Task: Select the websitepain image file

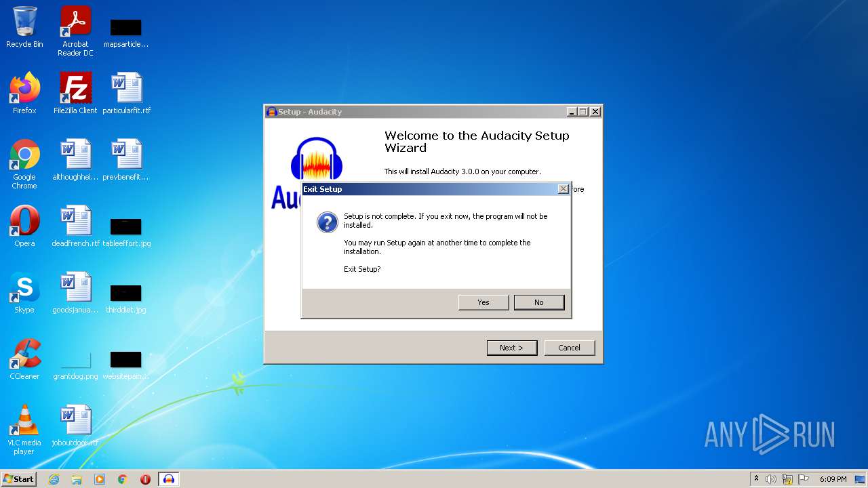Action: pyautogui.click(x=126, y=364)
